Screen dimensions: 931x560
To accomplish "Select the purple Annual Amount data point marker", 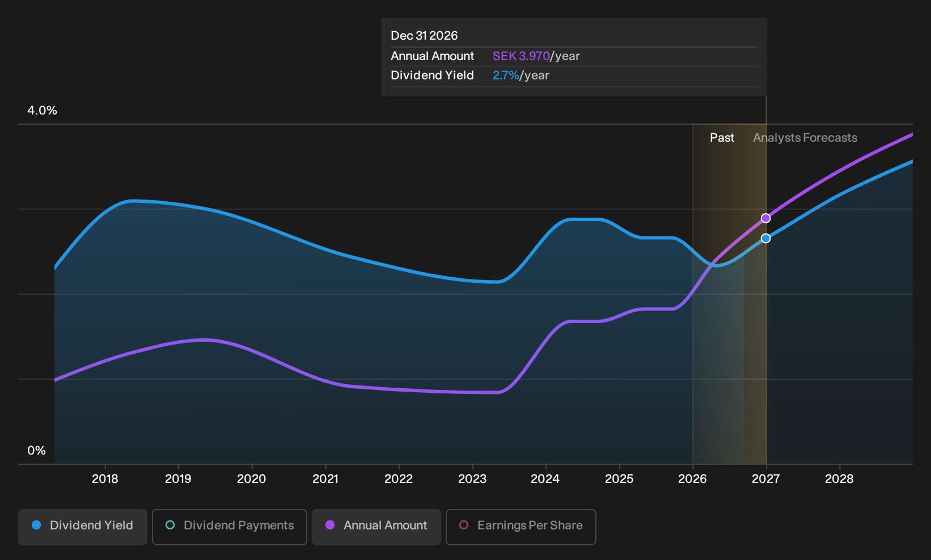I will tap(765, 218).
